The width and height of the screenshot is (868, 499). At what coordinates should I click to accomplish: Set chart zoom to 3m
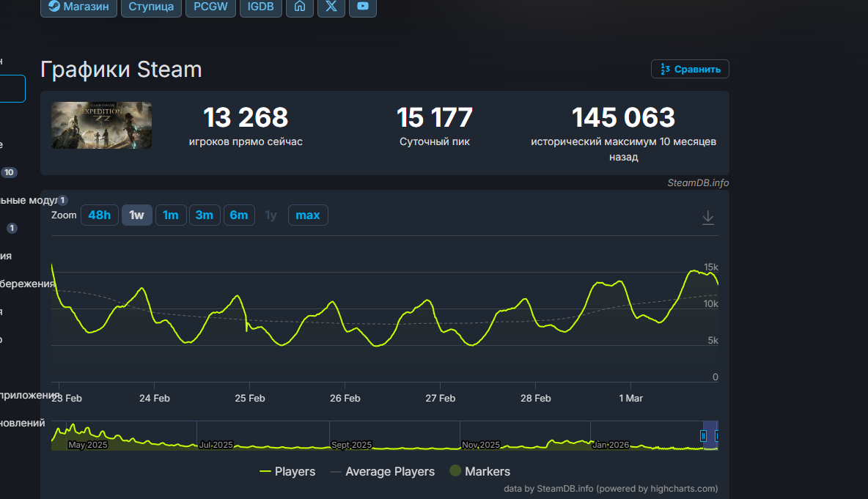click(x=205, y=215)
